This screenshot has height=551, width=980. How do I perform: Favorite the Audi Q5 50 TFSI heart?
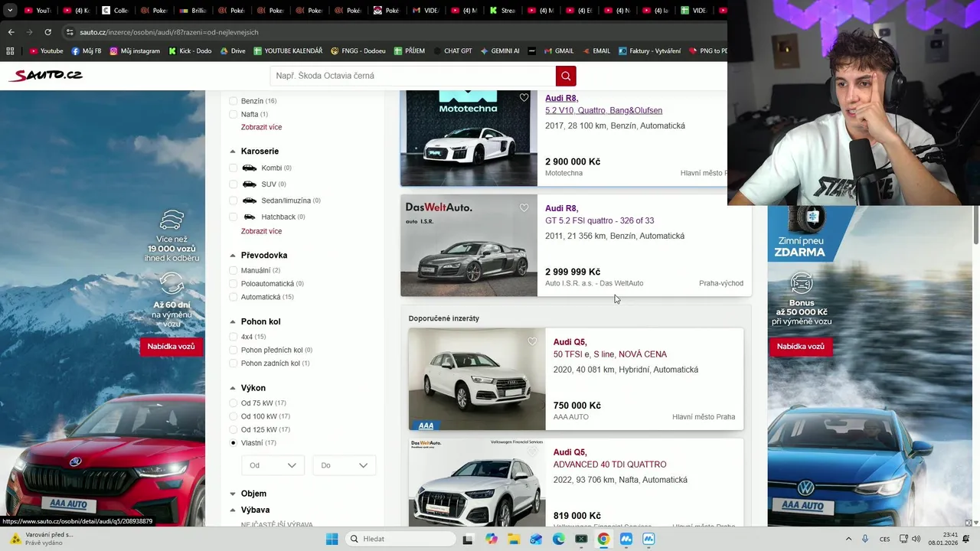[532, 342]
